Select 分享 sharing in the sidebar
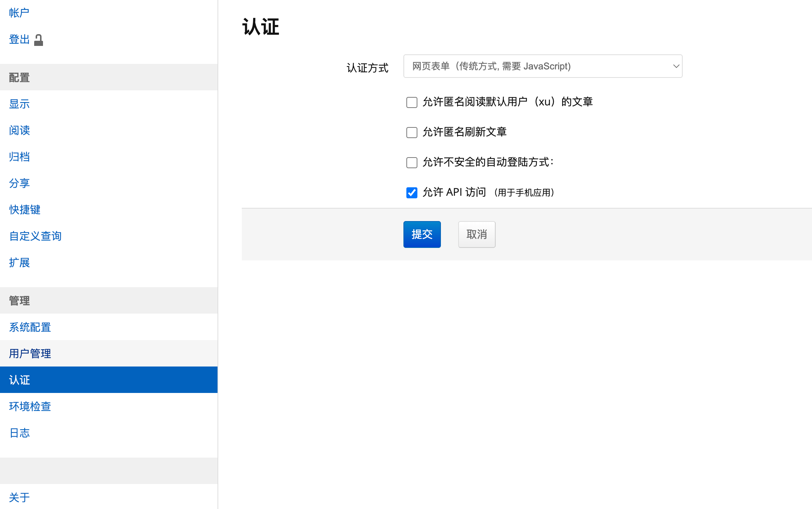 click(19, 183)
